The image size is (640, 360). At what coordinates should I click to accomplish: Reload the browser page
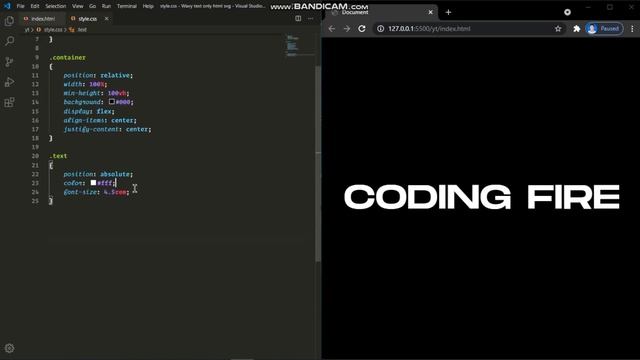coord(362,29)
